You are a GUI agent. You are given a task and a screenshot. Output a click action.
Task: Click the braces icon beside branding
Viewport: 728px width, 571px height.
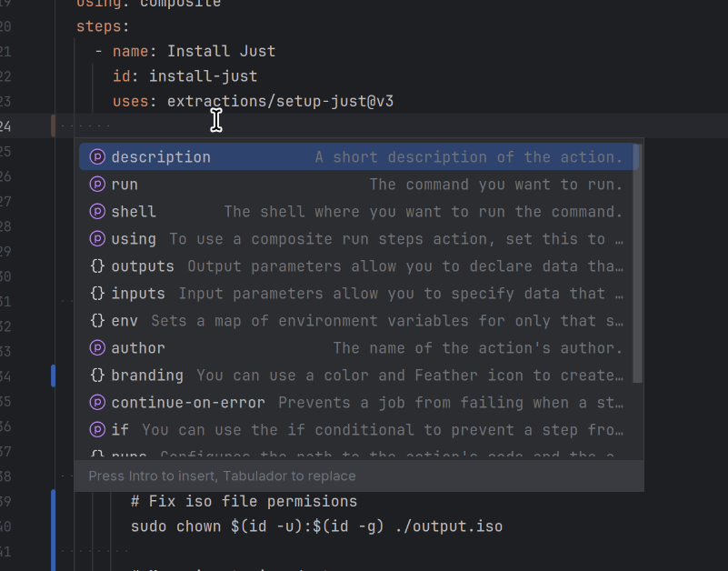[97, 376]
